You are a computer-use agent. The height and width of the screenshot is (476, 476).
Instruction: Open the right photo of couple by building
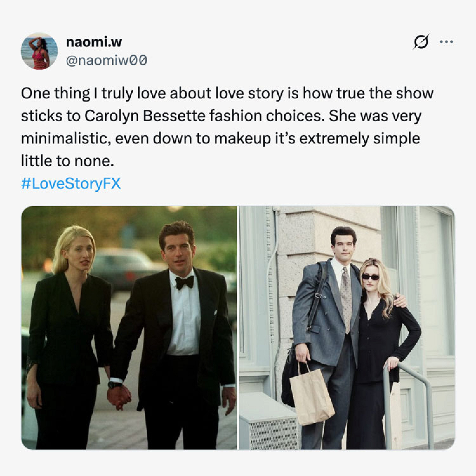click(x=347, y=327)
